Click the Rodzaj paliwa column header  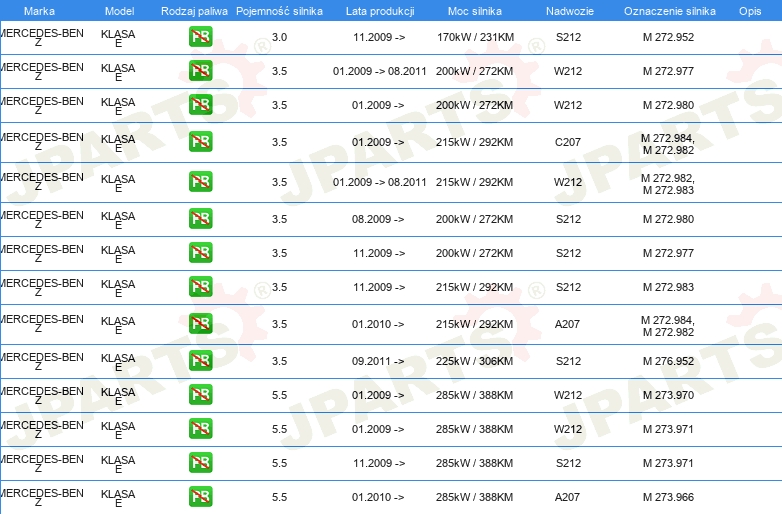tap(195, 11)
